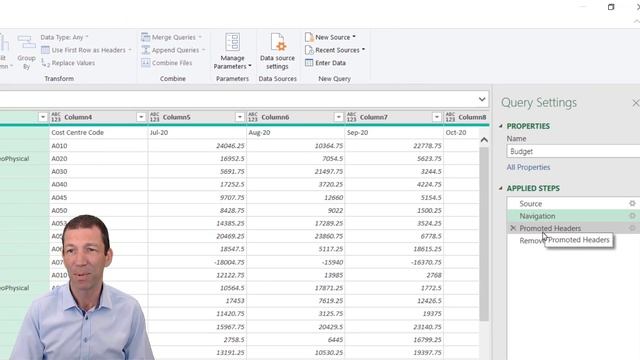Click Column8 data type icon

pyautogui.click(x=450, y=117)
